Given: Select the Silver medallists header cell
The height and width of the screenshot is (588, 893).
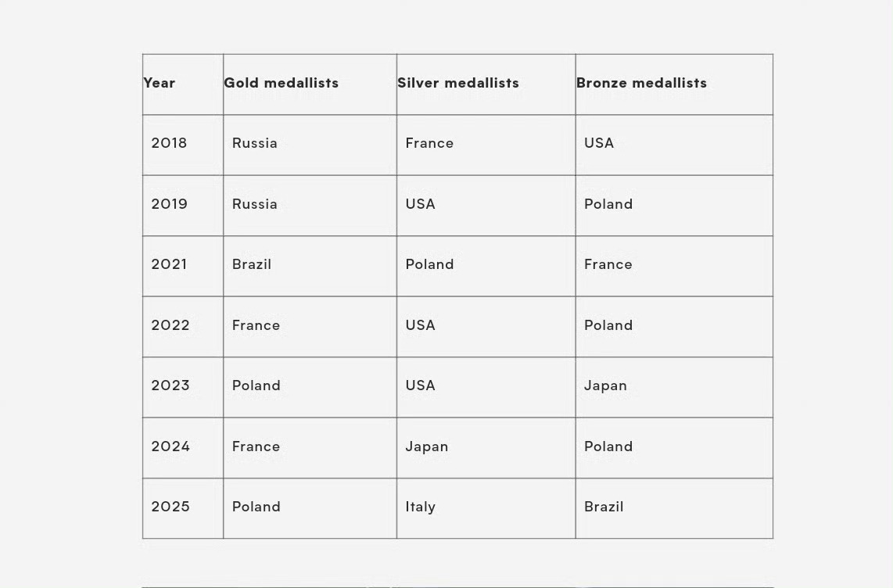Looking at the screenshot, I should click(x=486, y=84).
